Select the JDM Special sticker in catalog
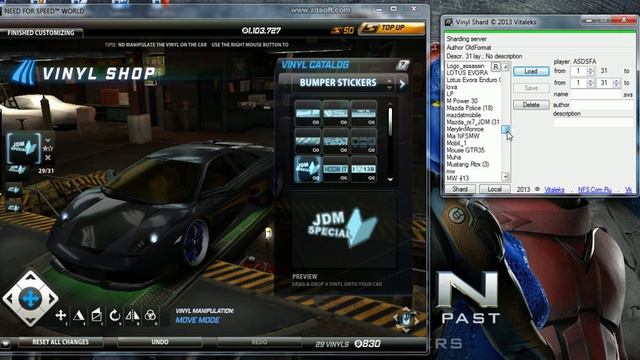This screenshot has height=360, width=640. tap(308, 169)
